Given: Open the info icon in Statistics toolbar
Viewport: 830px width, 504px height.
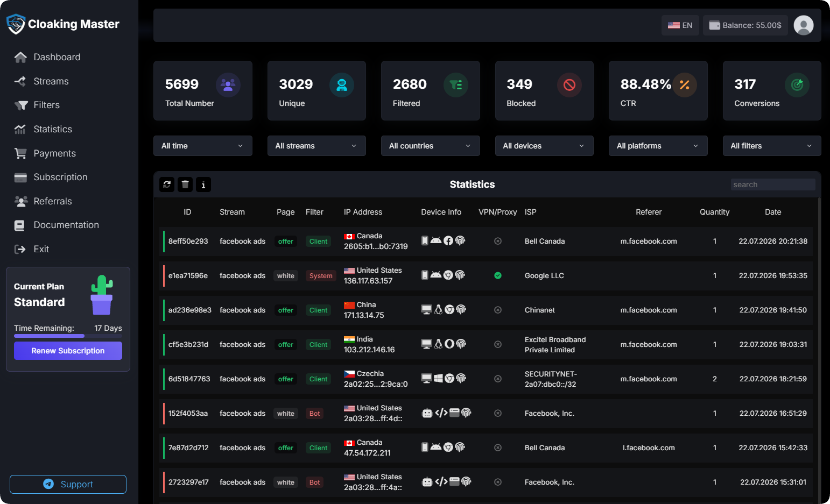Looking at the screenshot, I should [203, 184].
